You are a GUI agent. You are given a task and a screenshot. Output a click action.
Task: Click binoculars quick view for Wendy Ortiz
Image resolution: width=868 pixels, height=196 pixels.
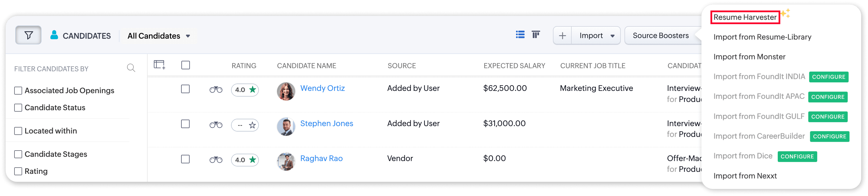[216, 90]
